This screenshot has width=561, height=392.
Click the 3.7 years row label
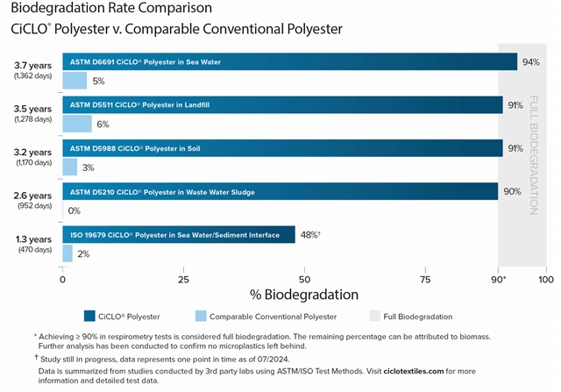32,65
